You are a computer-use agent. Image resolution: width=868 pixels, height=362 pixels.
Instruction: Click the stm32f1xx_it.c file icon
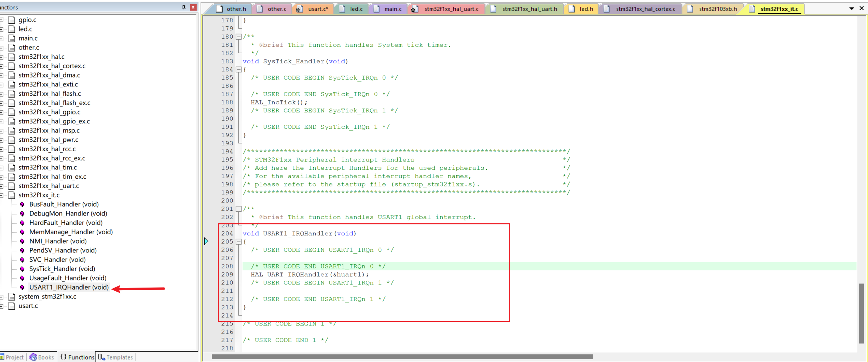(12, 195)
